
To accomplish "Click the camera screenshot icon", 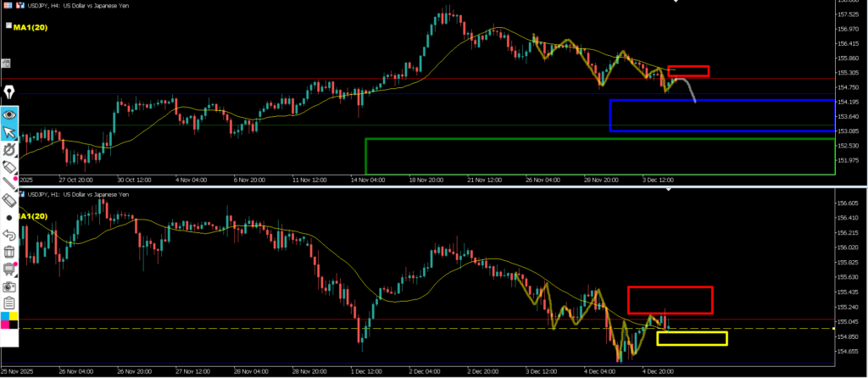I will pos(9,287).
